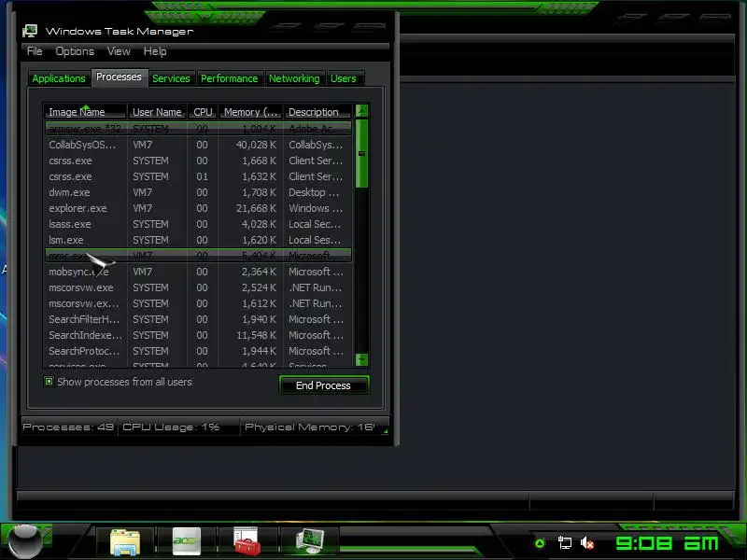
Task: Select the Processes tab
Action: [x=119, y=77]
